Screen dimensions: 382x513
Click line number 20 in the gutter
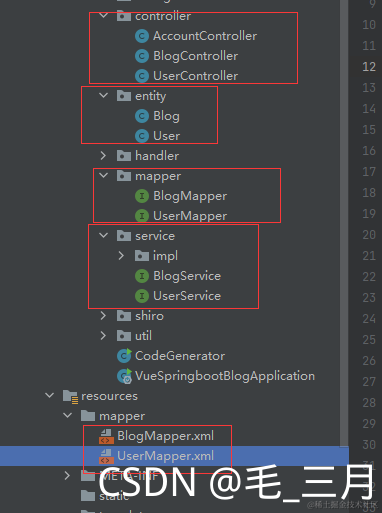click(369, 235)
